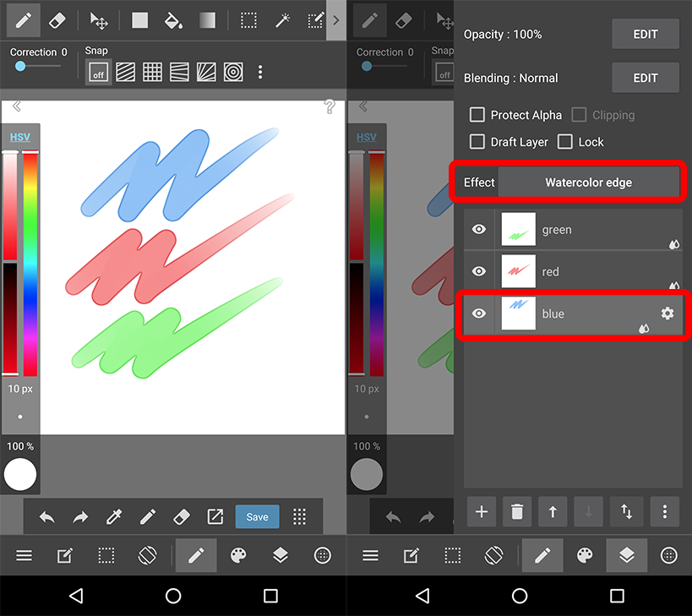Pick a hue on the rainbow bar in left screen
The height and width of the screenshot is (616, 692).
[x=30, y=264]
